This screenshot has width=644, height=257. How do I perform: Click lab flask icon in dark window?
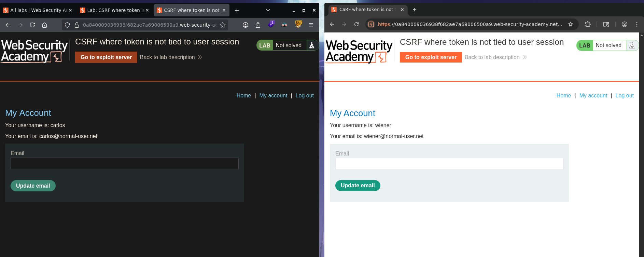pos(312,45)
